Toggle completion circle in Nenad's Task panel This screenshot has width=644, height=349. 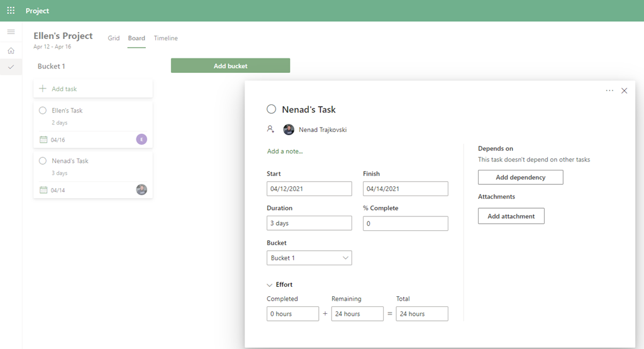click(272, 109)
